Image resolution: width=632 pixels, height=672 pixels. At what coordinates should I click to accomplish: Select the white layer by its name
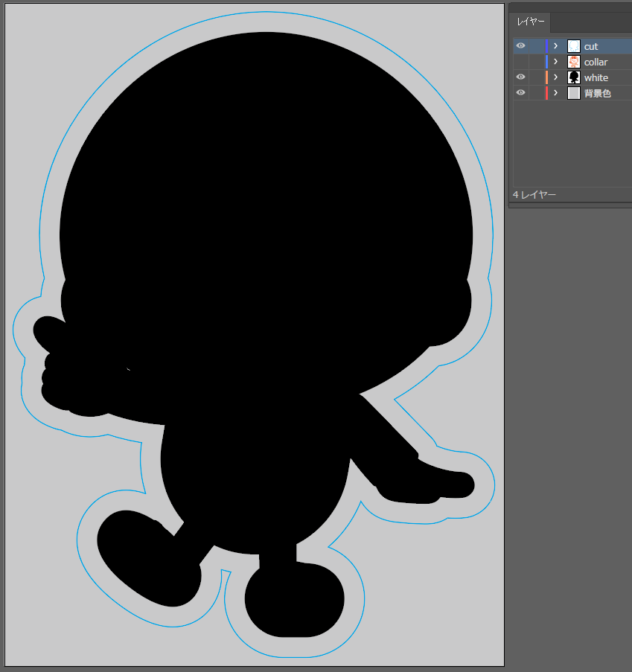click(x=596, y=77)
